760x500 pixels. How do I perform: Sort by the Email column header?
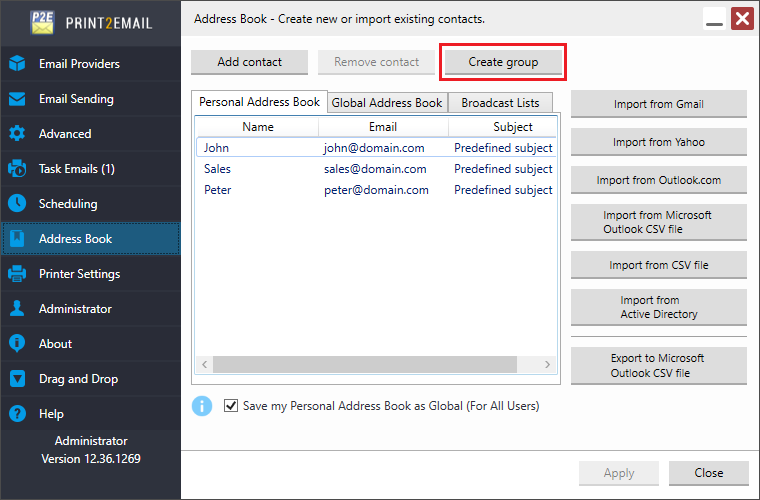(382, 127)
